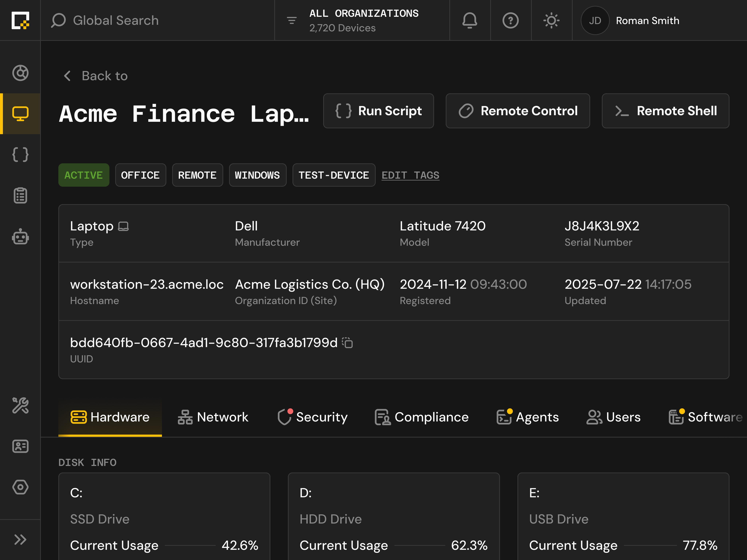Copy the device UUID with the copy icon

click(347, 343)
